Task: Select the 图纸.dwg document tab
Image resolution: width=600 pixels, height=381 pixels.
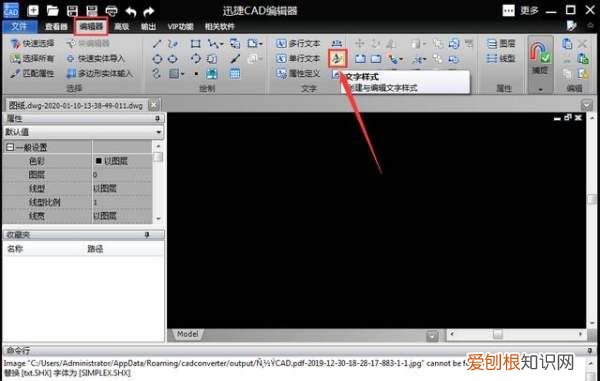Action: pos(76,105)
